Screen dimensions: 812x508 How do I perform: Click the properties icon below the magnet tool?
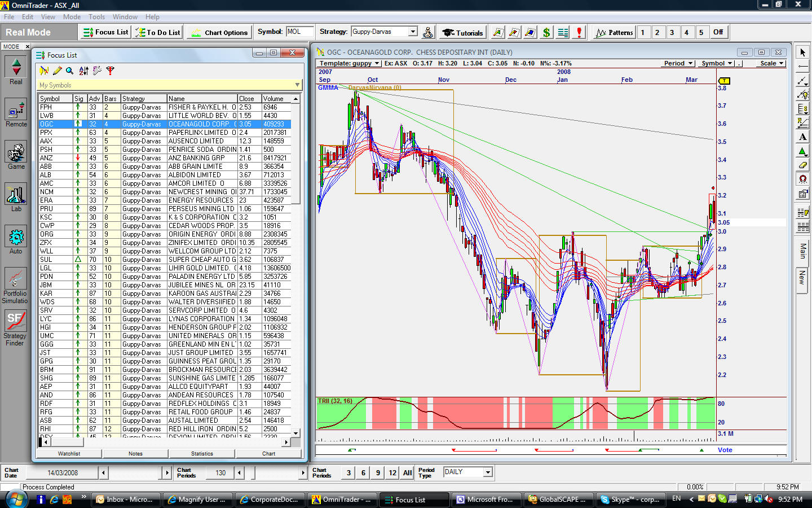[802, 194]
